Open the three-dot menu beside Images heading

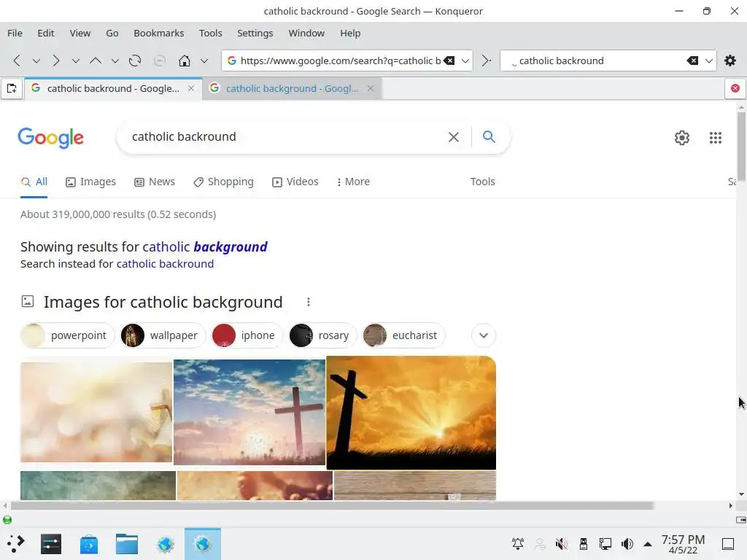[x=309, y=302]
